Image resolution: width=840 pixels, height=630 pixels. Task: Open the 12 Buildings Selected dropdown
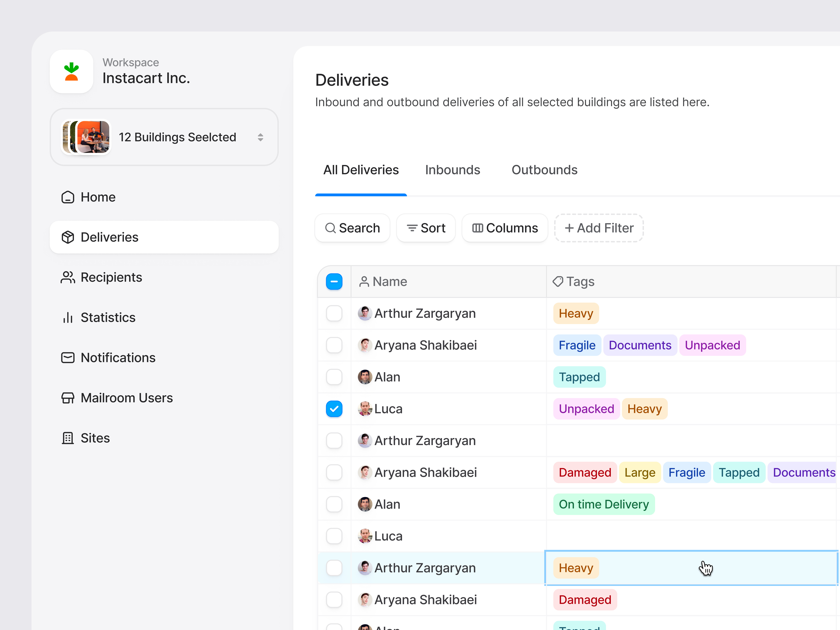pos(164,137)
